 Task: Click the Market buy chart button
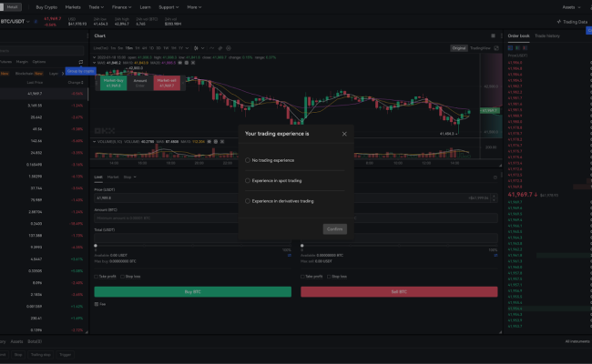(x=112, y=82)
